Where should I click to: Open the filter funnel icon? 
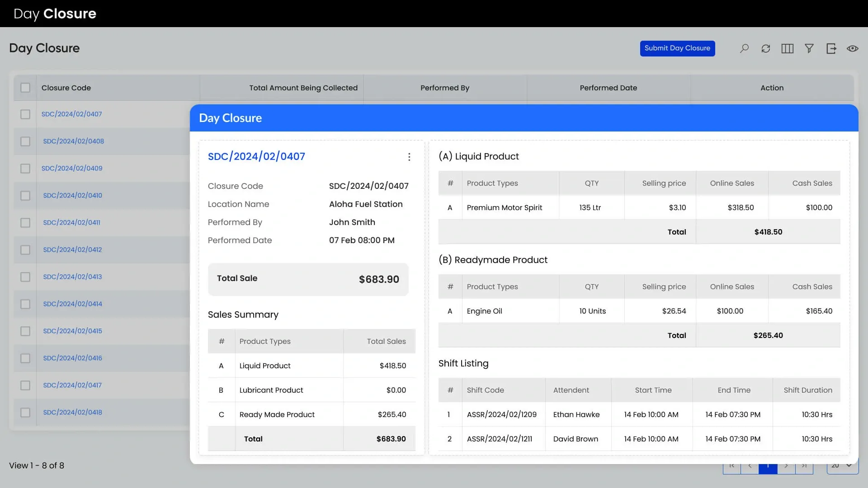tap(809, 48)
